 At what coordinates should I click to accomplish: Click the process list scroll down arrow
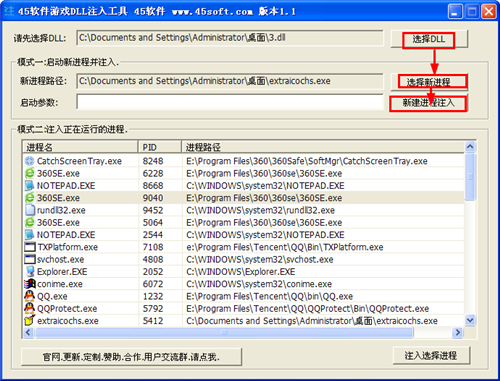tap(470, 321)
